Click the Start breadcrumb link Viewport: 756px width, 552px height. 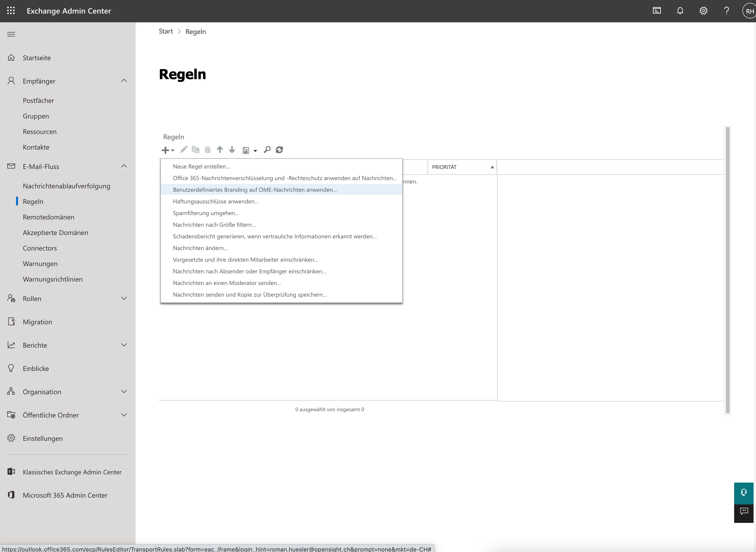point(165,31)
